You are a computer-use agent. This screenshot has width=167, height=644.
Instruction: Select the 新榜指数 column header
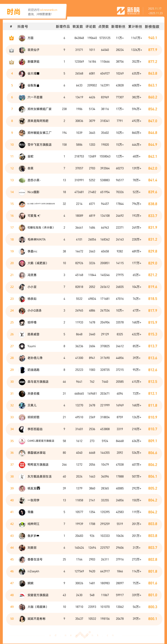tap(152, 26)
